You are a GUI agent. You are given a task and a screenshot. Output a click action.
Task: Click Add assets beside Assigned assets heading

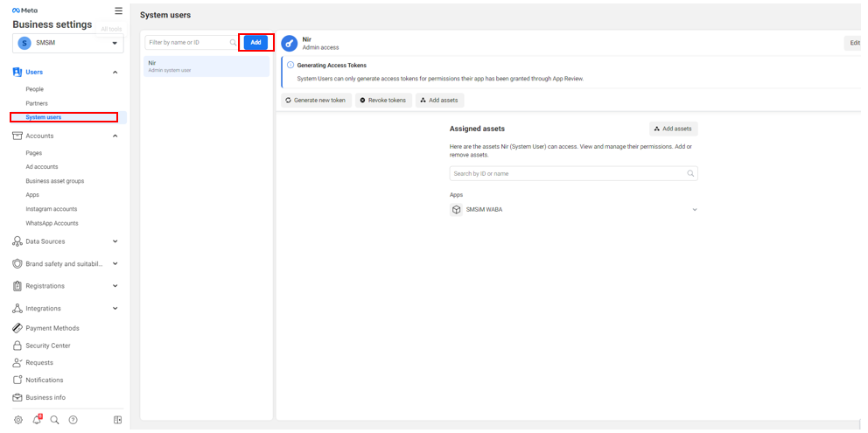pos(674,129)
